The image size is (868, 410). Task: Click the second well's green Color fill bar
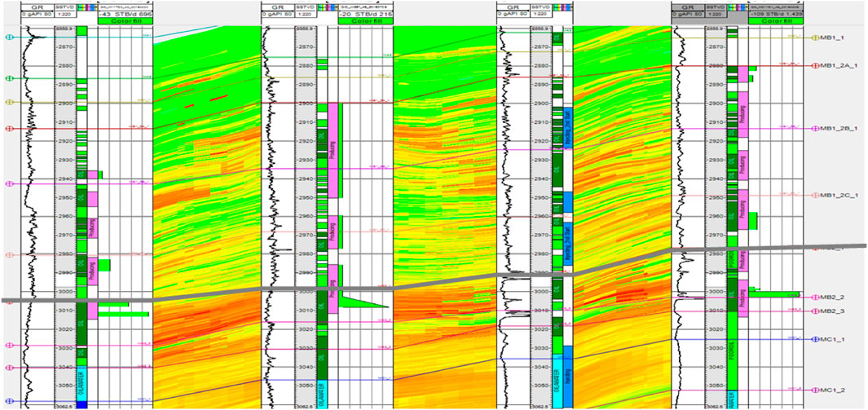(365, 21)
